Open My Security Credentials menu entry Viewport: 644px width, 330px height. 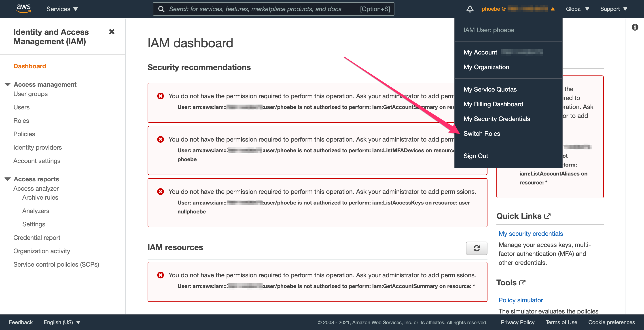497,119
